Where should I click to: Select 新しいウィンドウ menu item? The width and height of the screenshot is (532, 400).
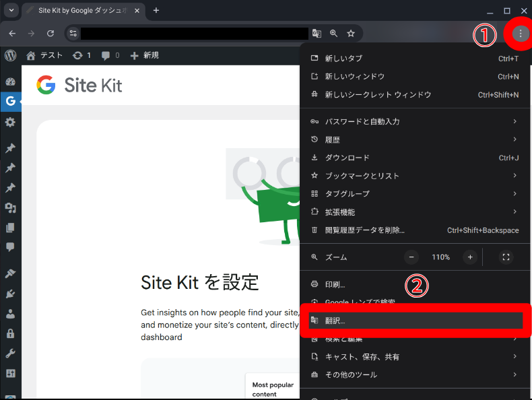point(415,76)
